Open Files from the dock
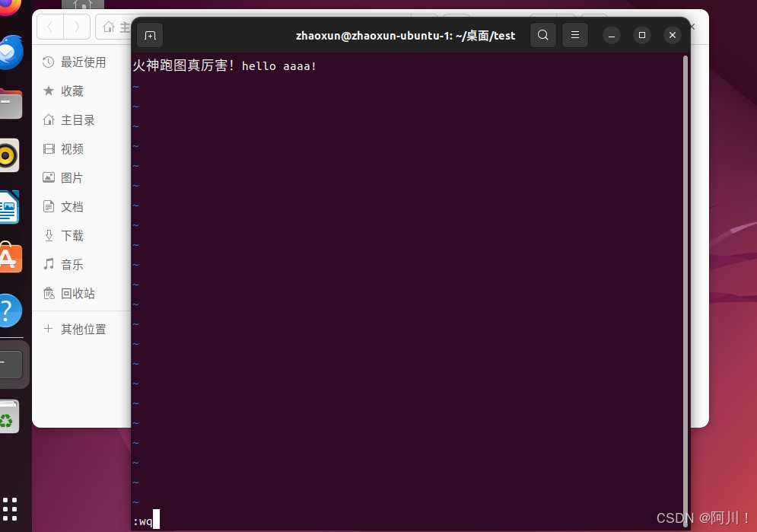Screen dimensions: 757x532 tap(11, 104)
